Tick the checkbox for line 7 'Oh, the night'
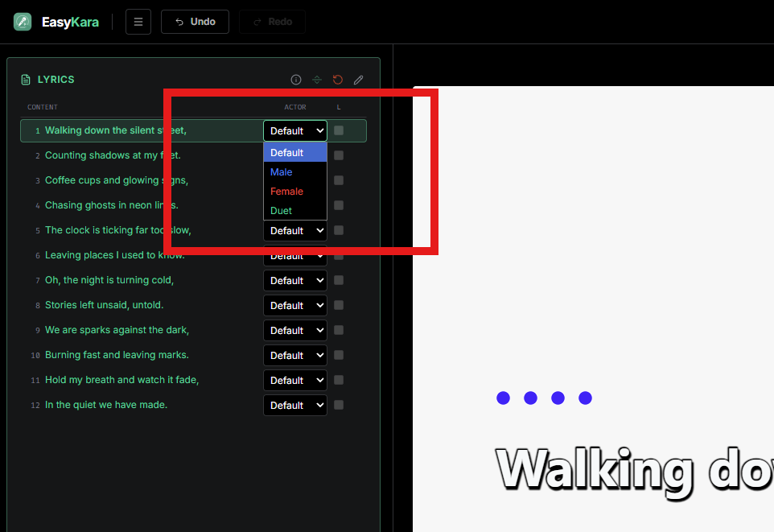 [339, 280]
